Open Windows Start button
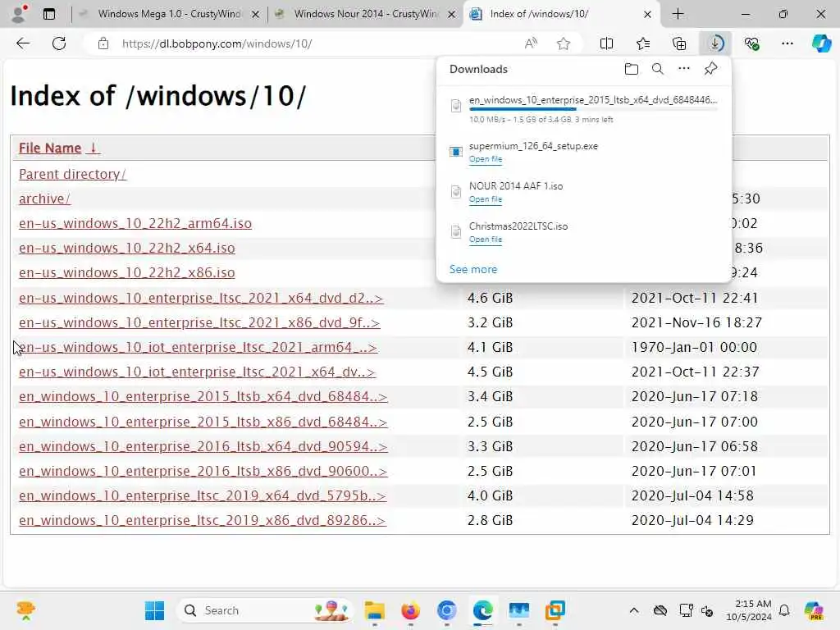This screenshot has height=630, width=840. (x=155, y=610)
